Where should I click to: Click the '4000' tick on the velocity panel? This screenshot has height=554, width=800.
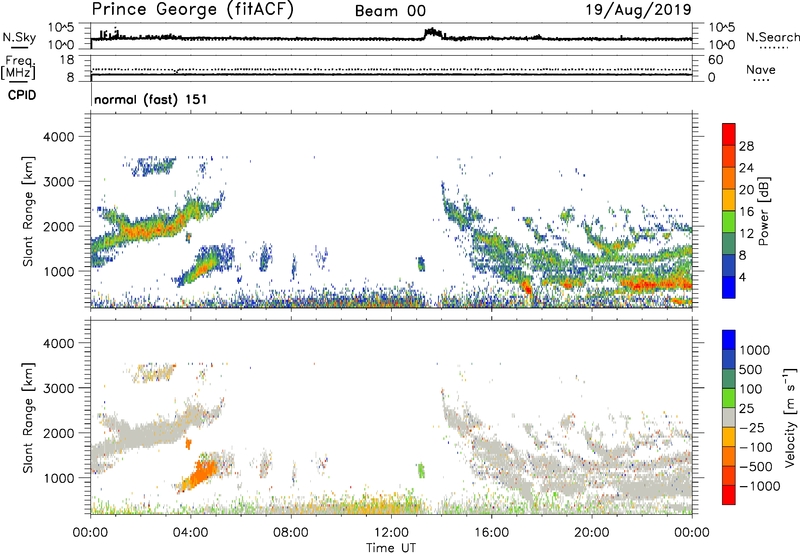click(x=59, y=343)
